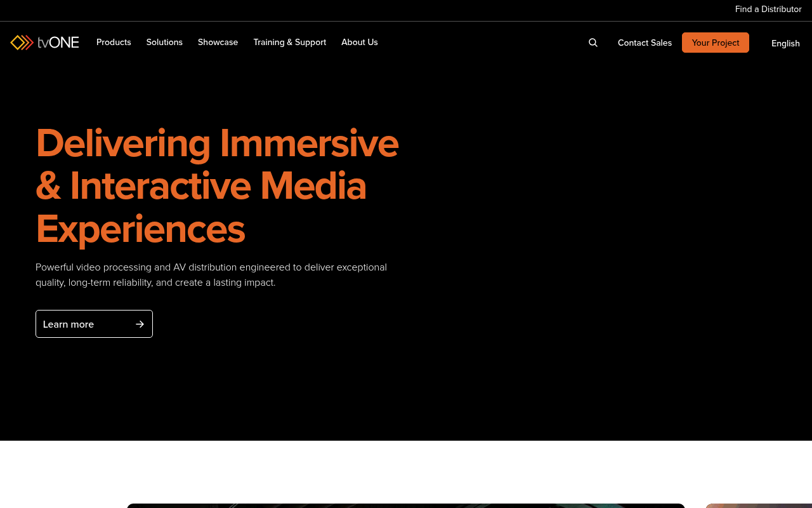The width and height of the screenshot is (812, 508).
Task: Open the English language selector
Action: [785, 43]
